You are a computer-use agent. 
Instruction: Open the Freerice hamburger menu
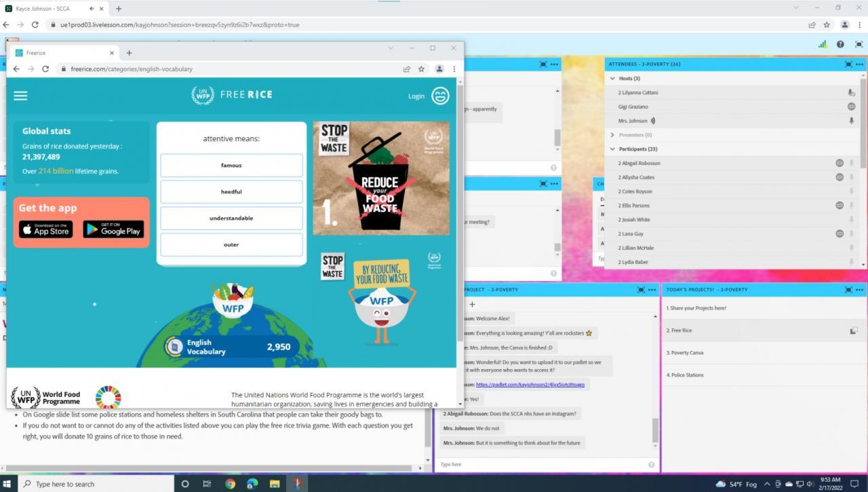[x=20, y=96]
